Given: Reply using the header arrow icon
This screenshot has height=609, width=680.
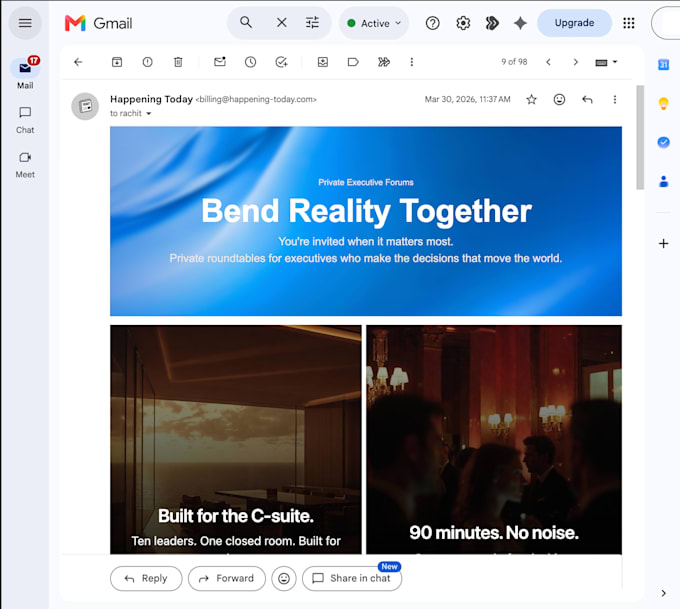Looking at the screenshot, I should [587, 100].
